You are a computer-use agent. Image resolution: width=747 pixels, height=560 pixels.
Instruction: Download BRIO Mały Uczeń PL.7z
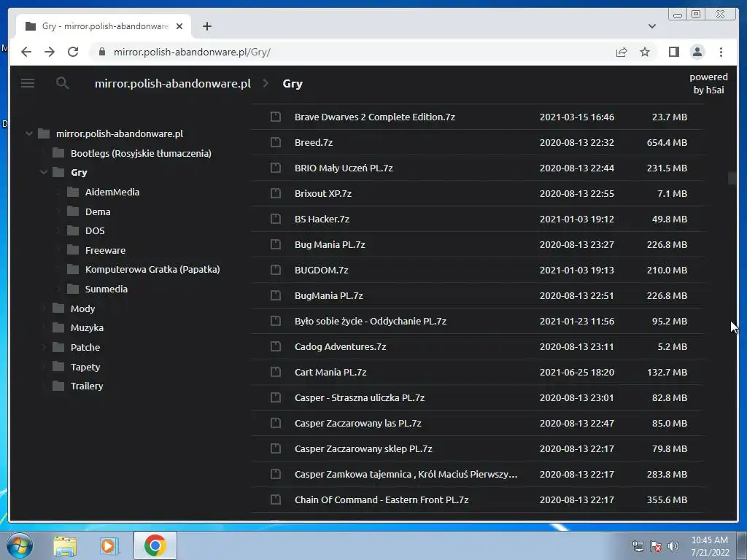[344, 168]
